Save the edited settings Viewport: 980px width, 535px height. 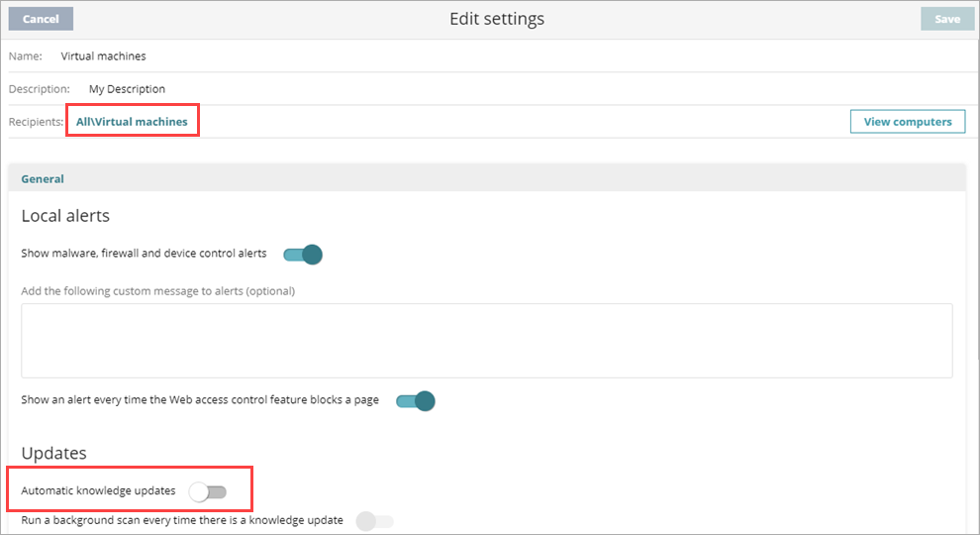946,19
